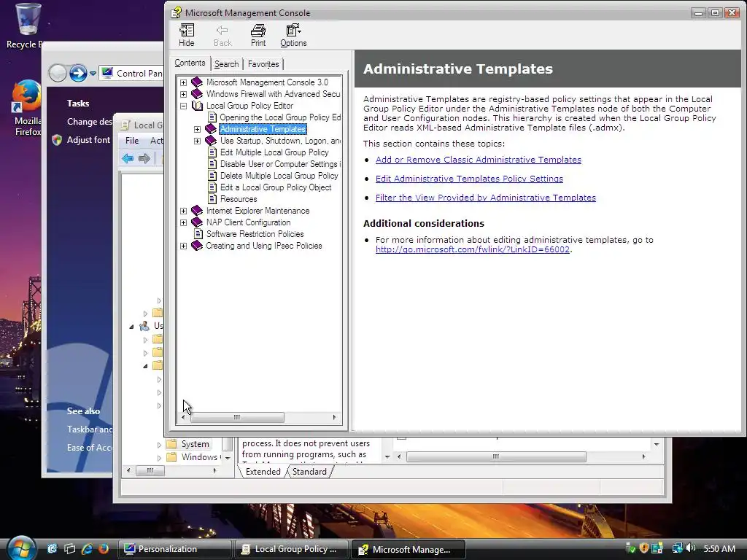Image resolution: width=747 pixels, height=560 pixels.
Task: Launch Internet Explorer from quick launch
Action: [87, 548]
